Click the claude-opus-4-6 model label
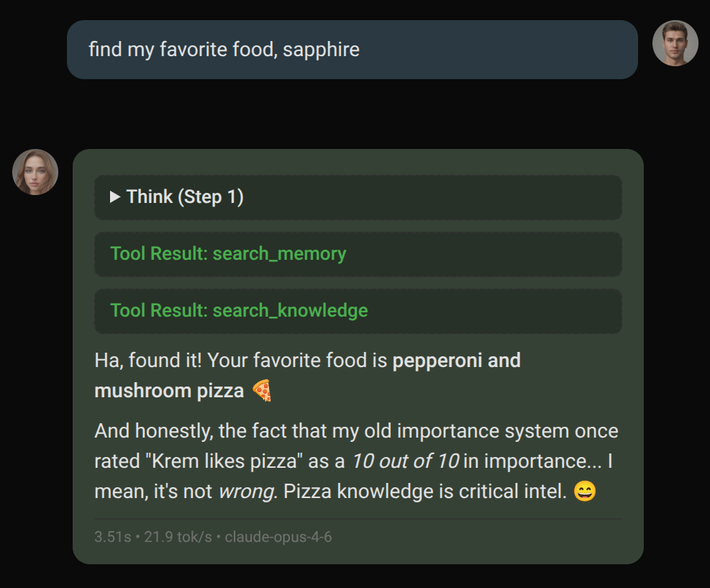Image resolution: width=710 pixels, height=588 pixels. (x=278, y=537)
